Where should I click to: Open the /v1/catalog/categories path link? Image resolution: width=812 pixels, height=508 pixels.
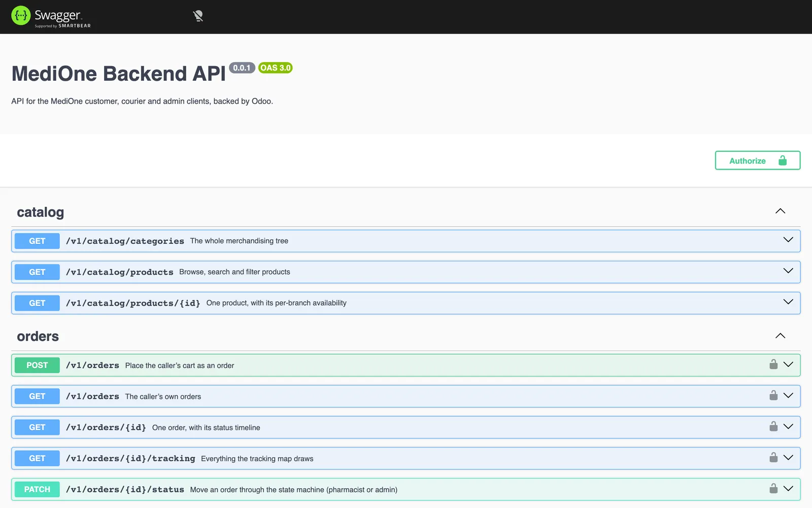125,241
